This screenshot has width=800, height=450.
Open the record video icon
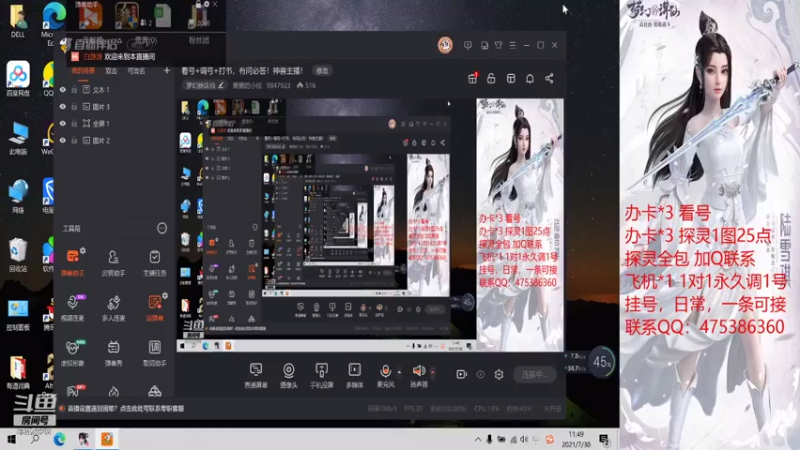[x=461, y=374]
